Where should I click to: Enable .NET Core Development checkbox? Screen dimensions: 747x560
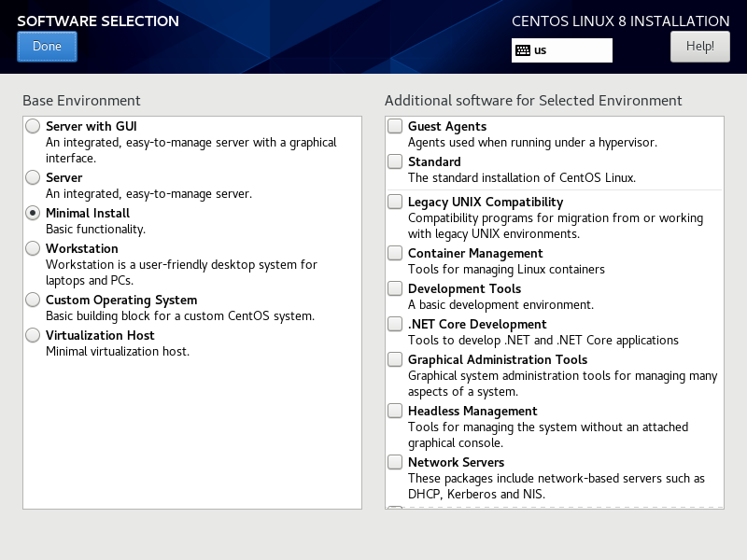click(395, 324)
